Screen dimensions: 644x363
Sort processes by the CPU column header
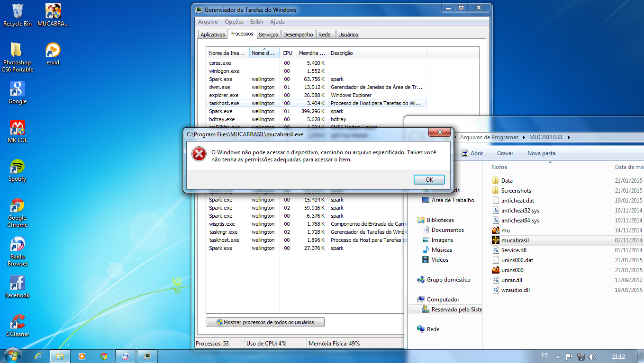(287, 53)
